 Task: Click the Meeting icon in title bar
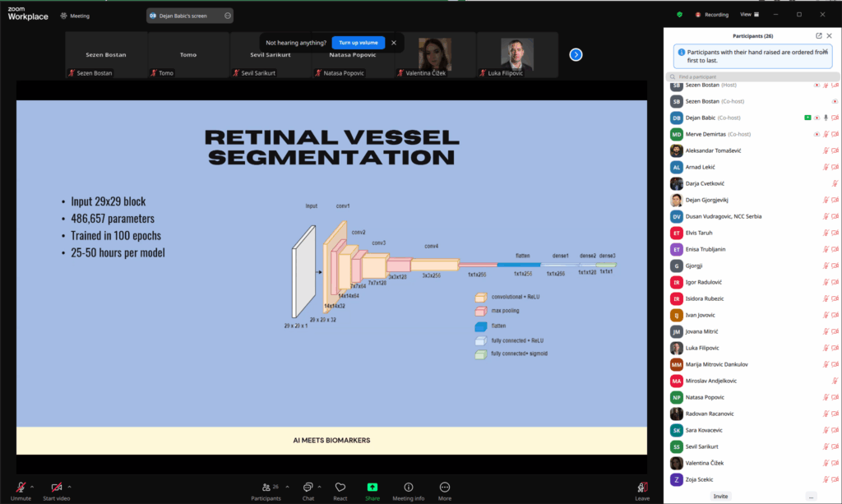(64, 16)
